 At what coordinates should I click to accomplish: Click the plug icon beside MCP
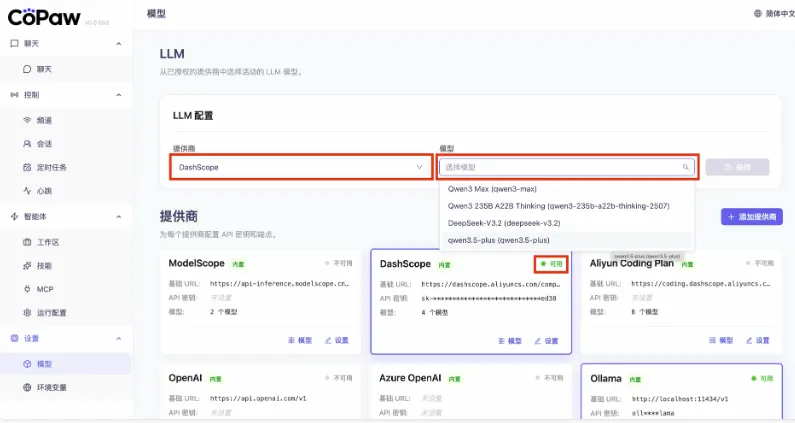(27, 289)
